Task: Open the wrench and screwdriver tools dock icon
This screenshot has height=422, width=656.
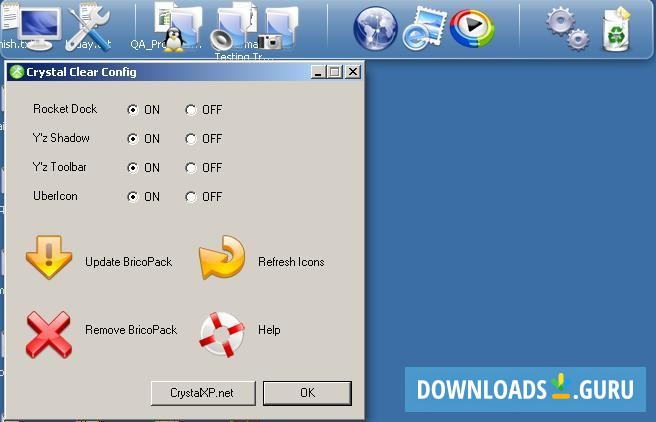Action: tap(89, 28)
